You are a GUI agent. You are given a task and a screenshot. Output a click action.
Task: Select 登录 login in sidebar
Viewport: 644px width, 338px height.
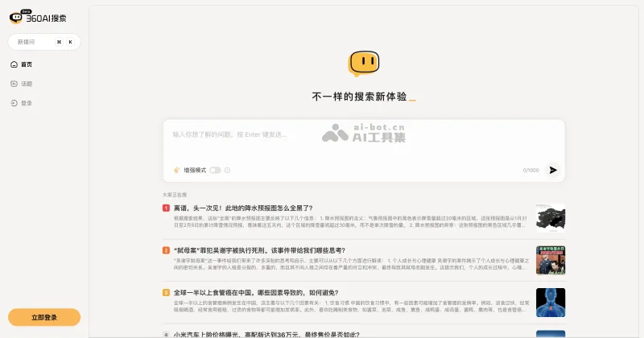pos(27,103)
